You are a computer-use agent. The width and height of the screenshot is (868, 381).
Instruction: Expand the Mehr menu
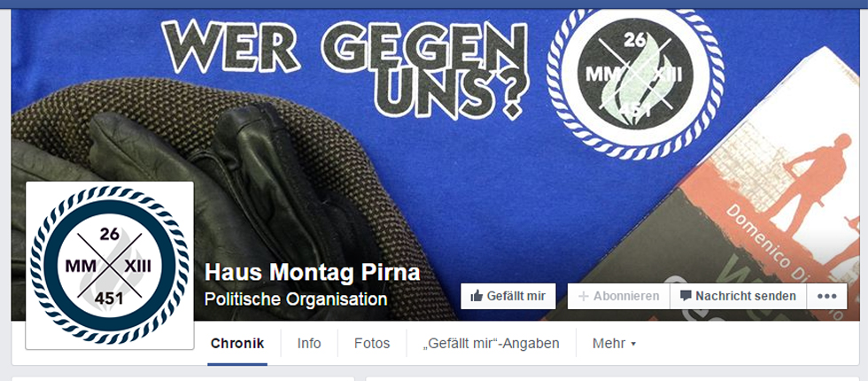pos(614,344)
